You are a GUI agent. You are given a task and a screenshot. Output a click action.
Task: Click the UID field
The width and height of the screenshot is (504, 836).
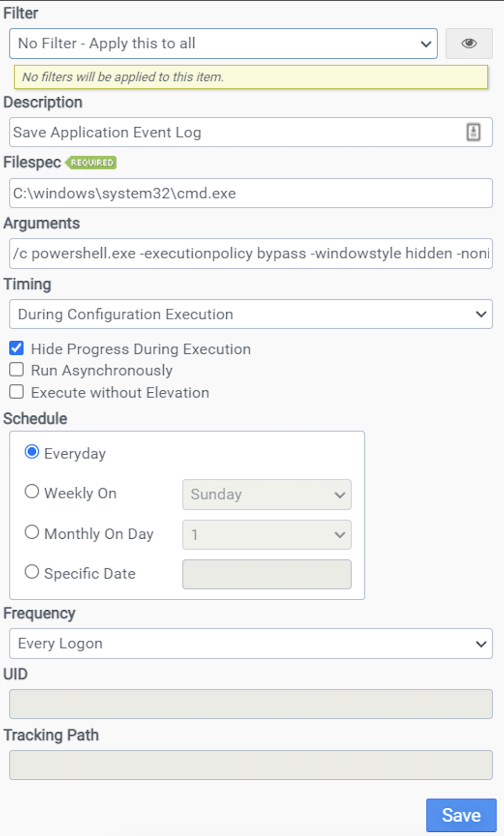point(251,704)
